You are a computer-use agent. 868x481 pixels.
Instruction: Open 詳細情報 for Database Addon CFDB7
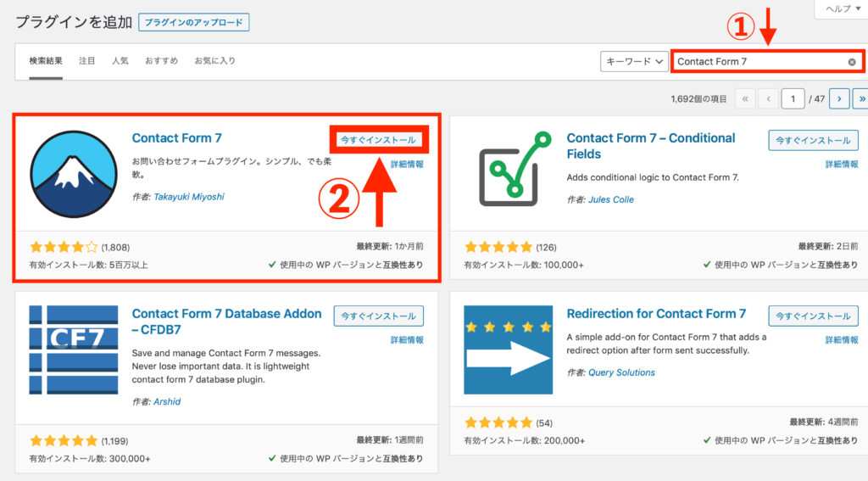tap(407, 339)
